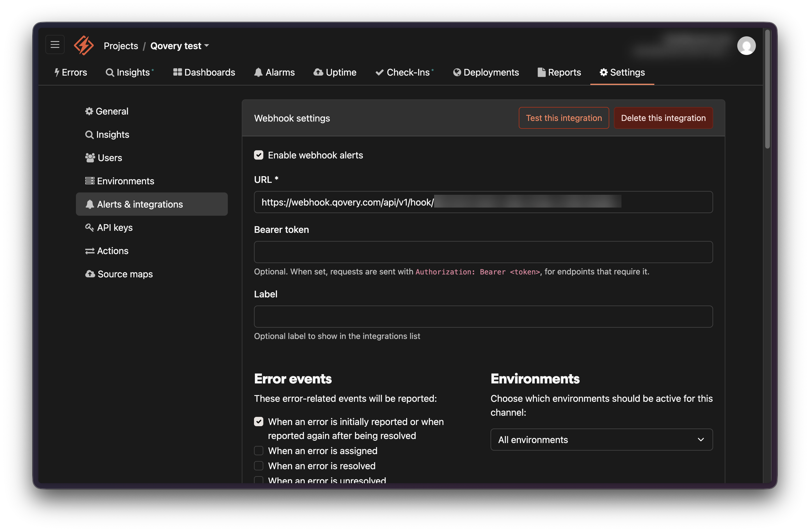Screen dimensions: 810x532
Task: Uncheck error initially reported checkbox
Action: pos(259,422)
